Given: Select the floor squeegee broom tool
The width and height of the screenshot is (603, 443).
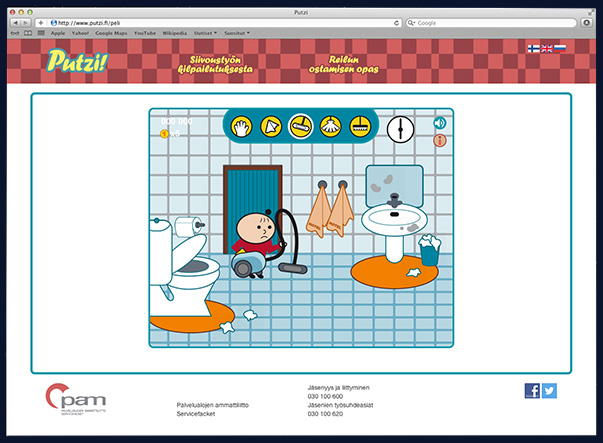Looking at the screenshot, I should pyautogui.click(x=357, y=126).
